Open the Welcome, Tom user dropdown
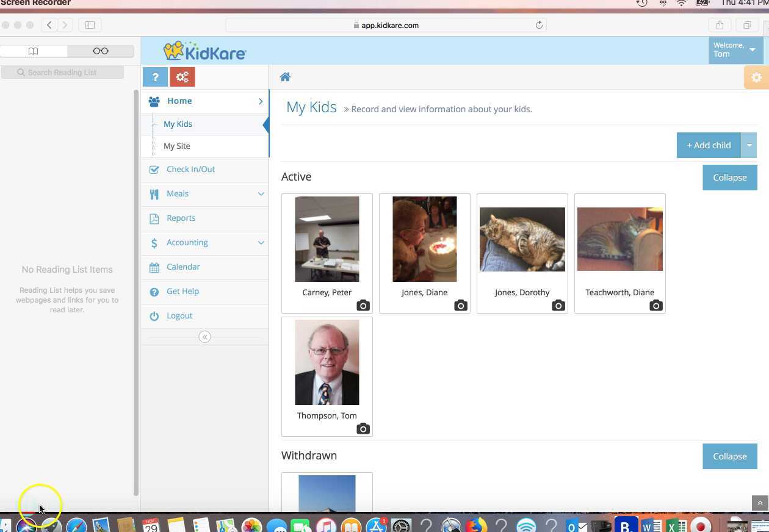This screenshot has height=532, width=769. (735, 50)
